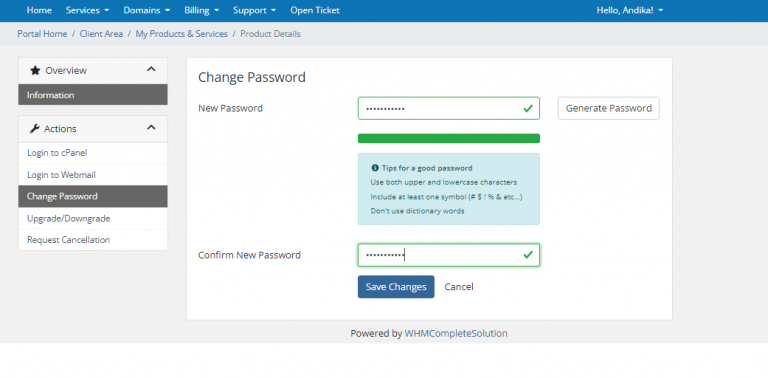Image resolution: width=768 pixels, height=378 pixels.
Task: Expand the Billing dropdown menu
Action: click(x=201, y=10)
